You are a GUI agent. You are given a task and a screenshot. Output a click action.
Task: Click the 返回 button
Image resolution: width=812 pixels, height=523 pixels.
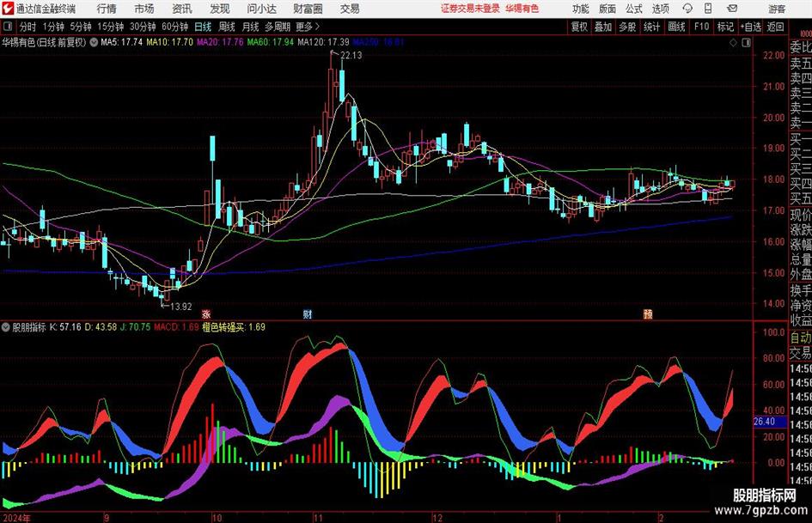pos(775,27)
